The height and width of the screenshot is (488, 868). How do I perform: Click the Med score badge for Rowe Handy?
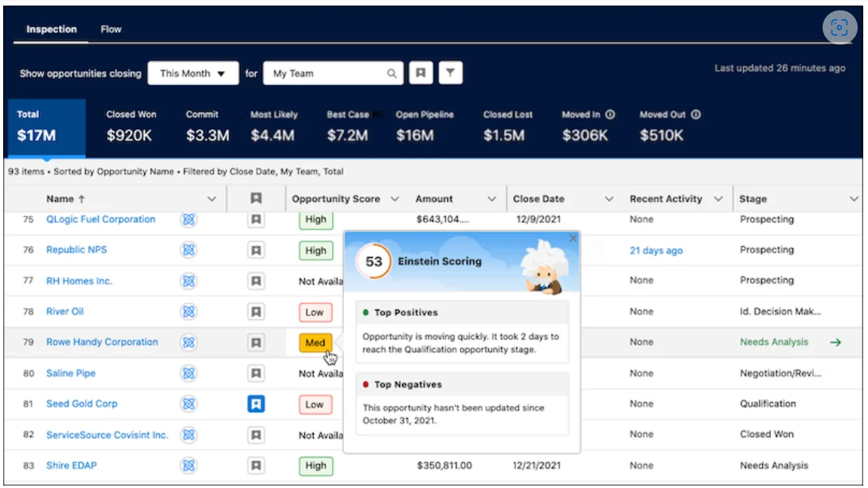(315, 342)
